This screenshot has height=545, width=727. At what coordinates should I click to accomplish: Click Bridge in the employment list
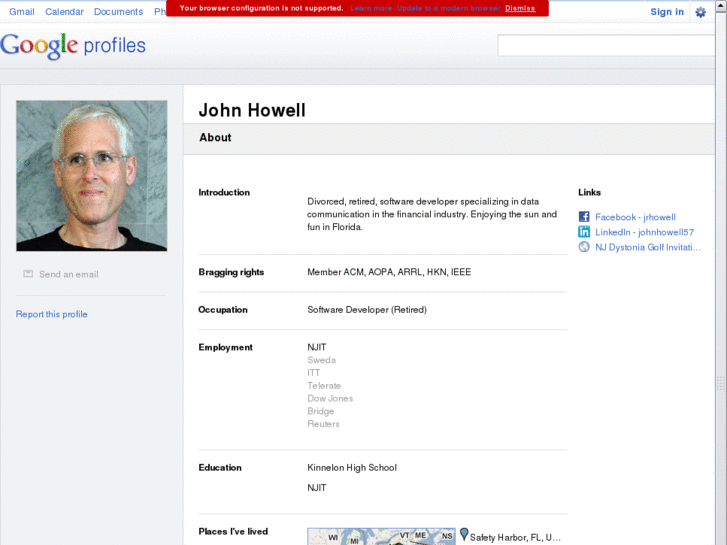coord(320,411)
